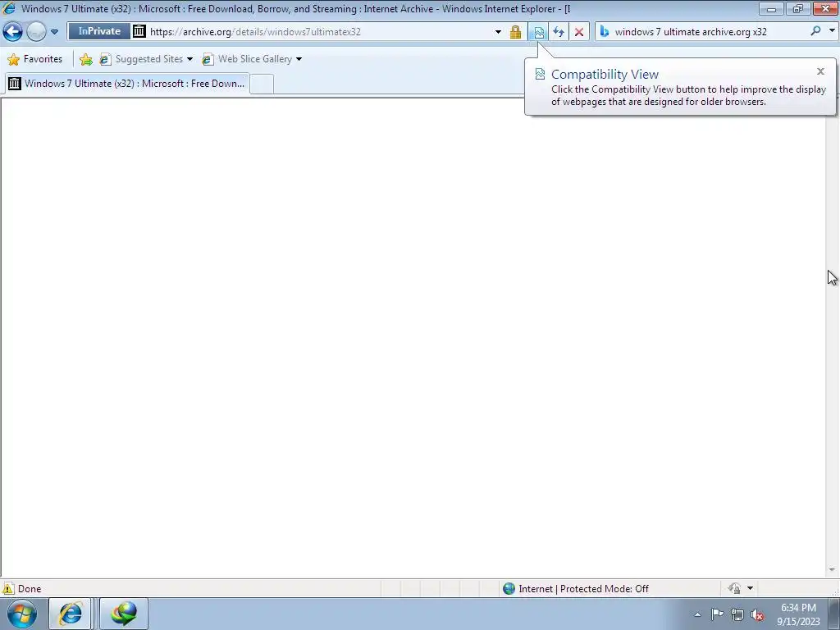Open the Windows Start button
The image size is (840, 630).
tap(22, 614)
